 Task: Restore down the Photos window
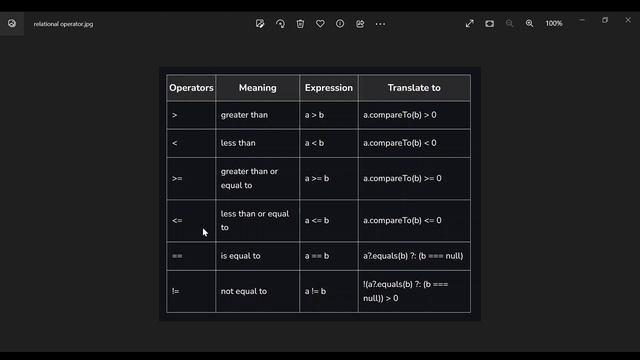[x=605, y=20]
